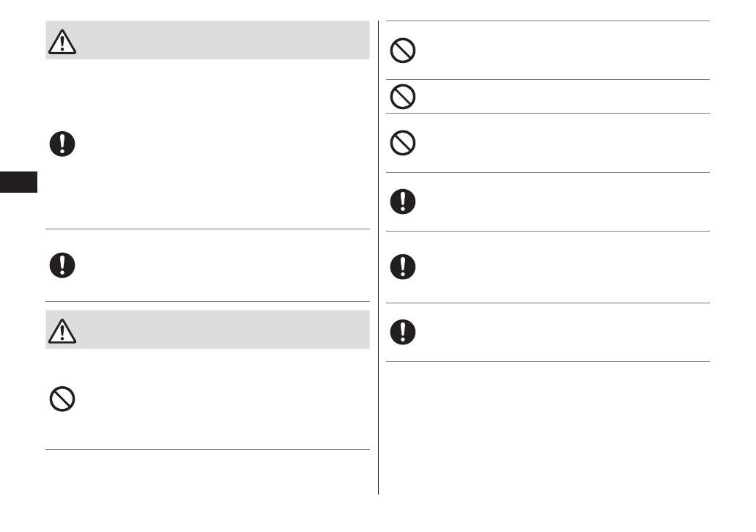Image resolution: width=756 pixels, height=532 pixels.
Task: Select the middle prohibition icon in the right column
Action: pos(402,97)
